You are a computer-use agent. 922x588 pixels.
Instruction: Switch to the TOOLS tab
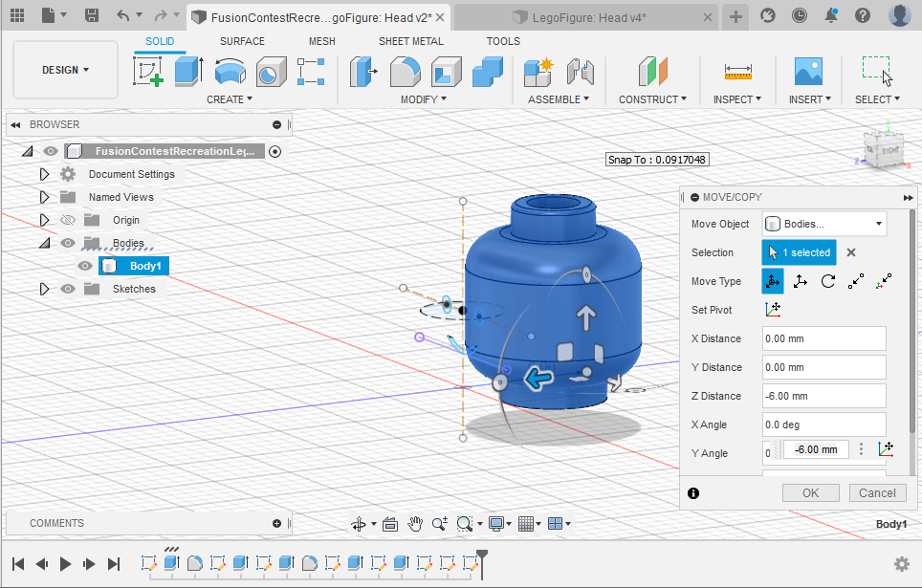pos(503,41)
